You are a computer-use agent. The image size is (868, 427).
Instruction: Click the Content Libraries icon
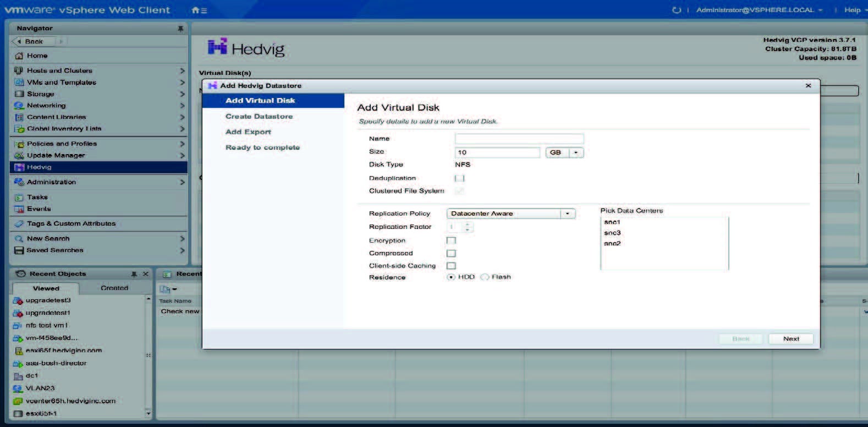pyautogui.click(x=19, y=117)
